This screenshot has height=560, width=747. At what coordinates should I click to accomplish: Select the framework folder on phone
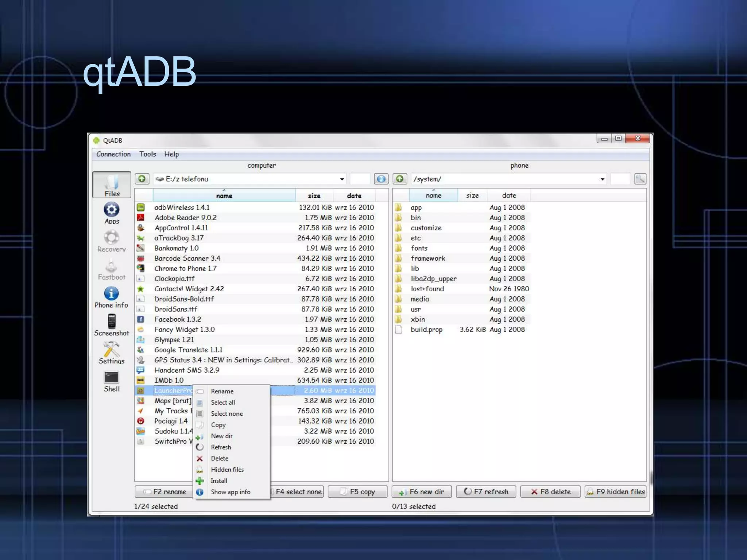[427, 258]
